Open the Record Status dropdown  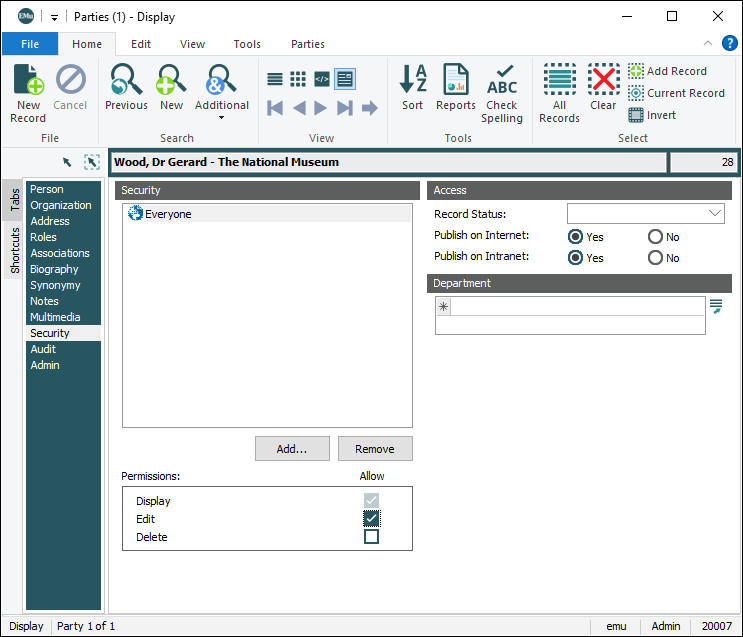pyautogui.click(x=715, y=213)
